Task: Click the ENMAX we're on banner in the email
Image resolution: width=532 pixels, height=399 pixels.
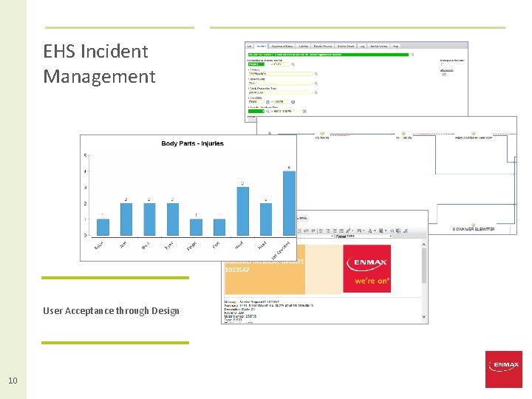Action: coord(366,268)
